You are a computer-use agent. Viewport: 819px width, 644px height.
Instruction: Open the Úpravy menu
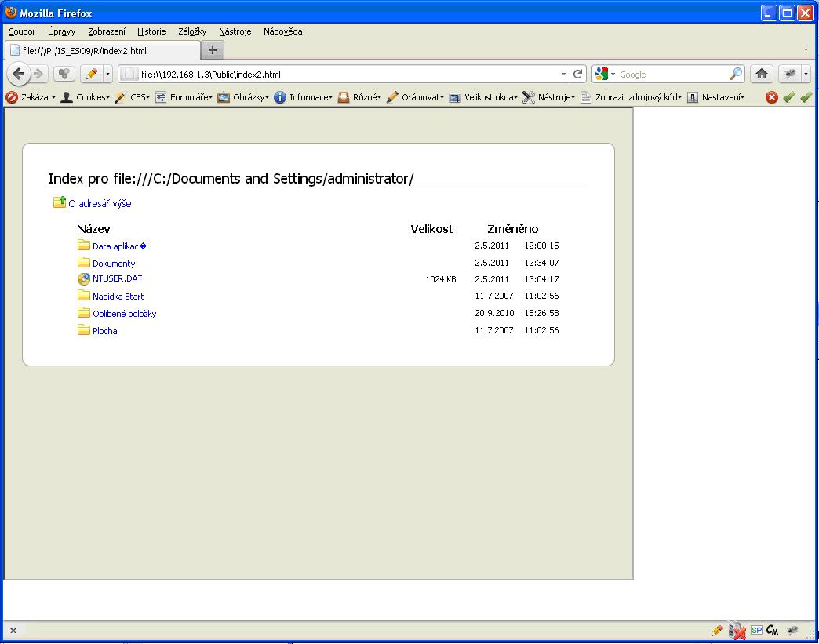[62, 31]
